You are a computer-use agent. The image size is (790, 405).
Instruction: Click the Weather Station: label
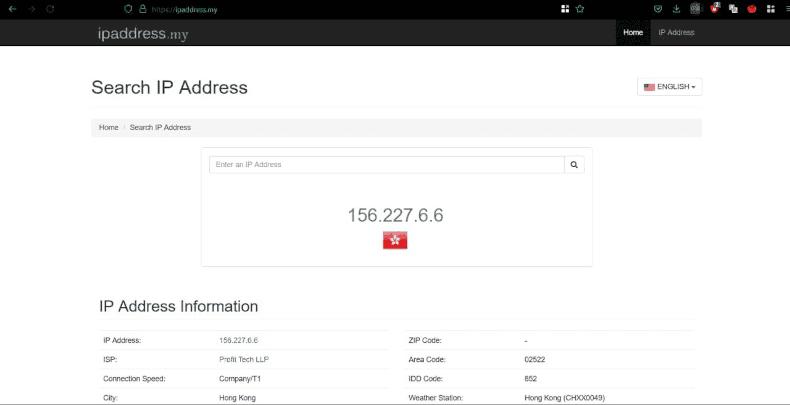(435, 398)
